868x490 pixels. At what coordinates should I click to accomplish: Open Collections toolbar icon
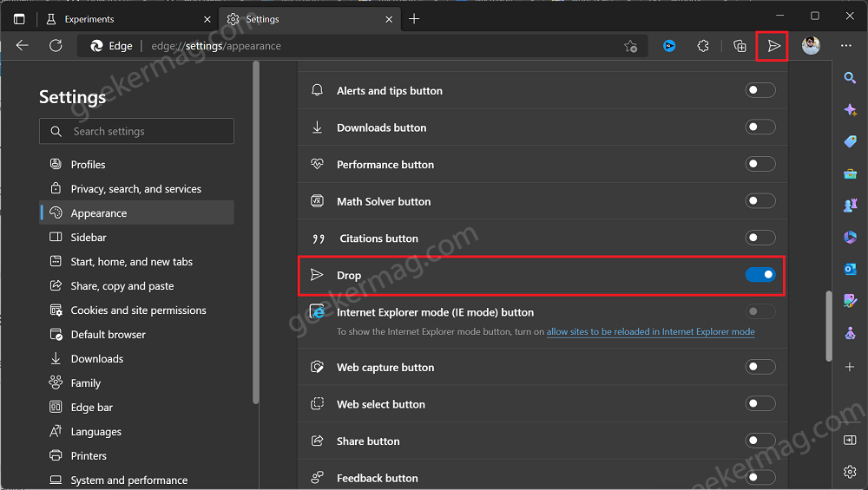point(740,46)
